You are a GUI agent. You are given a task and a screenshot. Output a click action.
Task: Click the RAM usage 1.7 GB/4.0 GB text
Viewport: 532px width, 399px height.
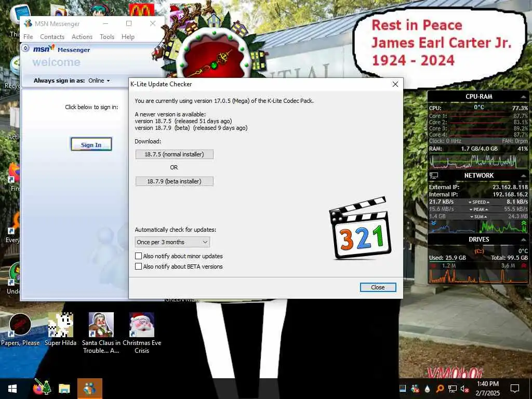click(479, 149)
